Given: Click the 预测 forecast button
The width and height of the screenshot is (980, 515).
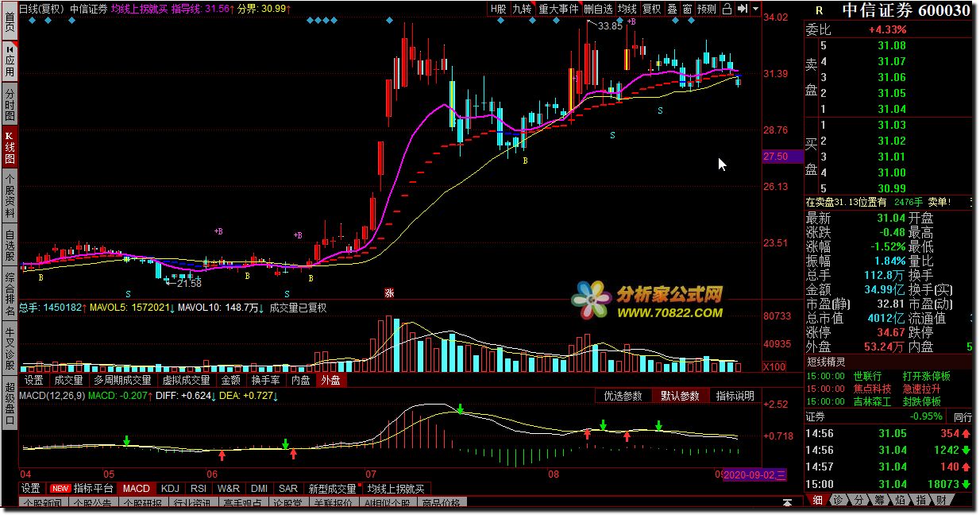Looking at the screenshot, I should click(x=707, y=9).
